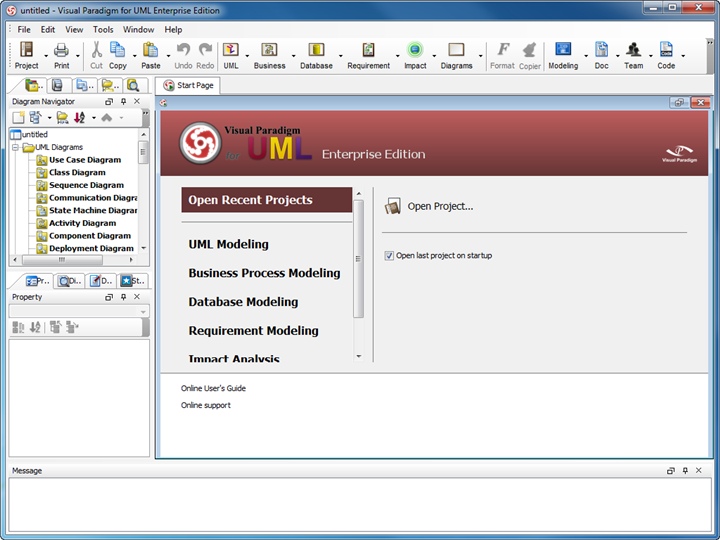The image size is (720, 540).
Task: Select Sequence Diagram in tree
Action: (86, 186)
